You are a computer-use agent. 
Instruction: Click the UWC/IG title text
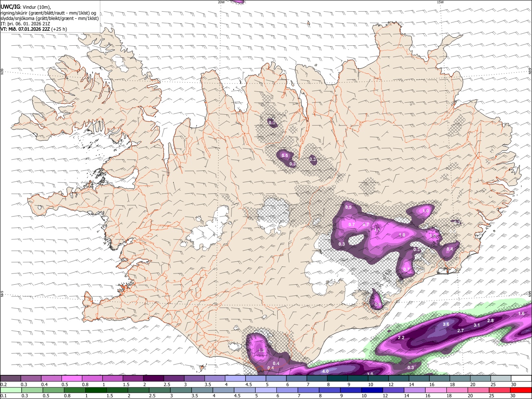tap(10, 7)
